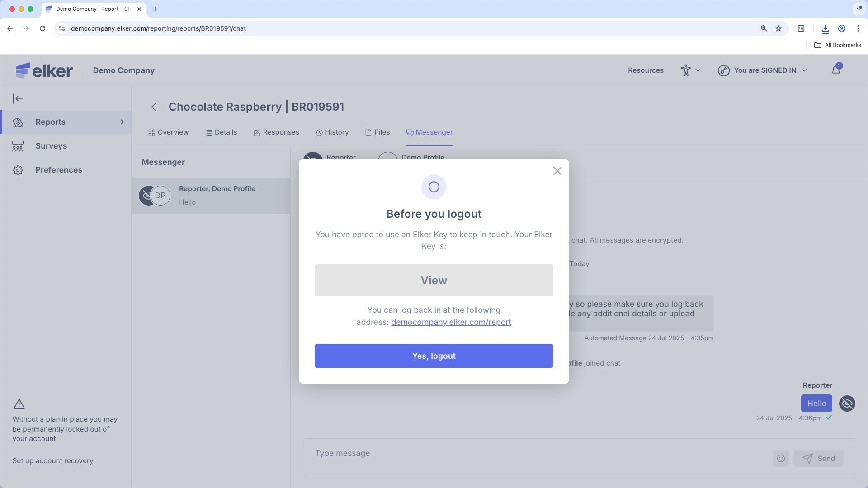Close the Before you logout dialog
The height and width of the screenshot is (488, 868).
coord(557,171)
